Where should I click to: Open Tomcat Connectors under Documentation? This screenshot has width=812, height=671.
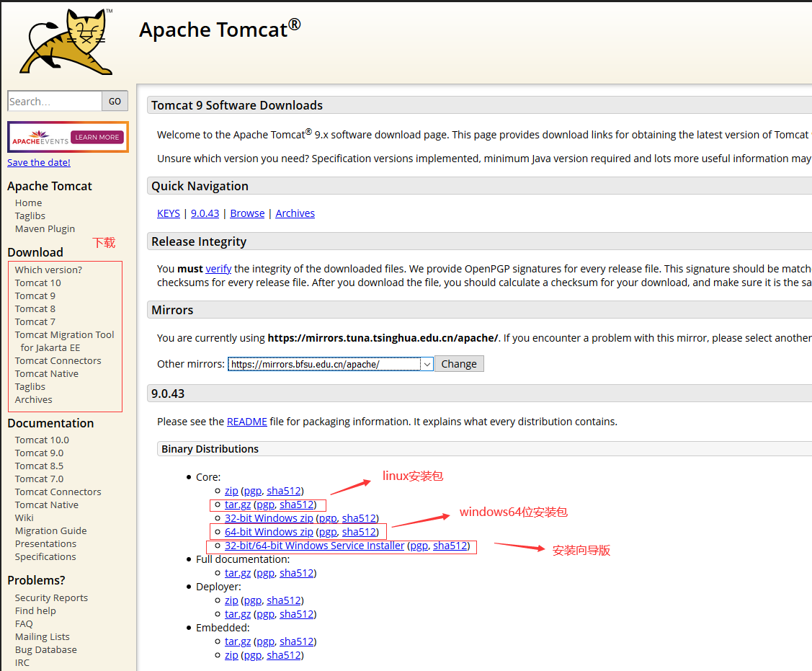tap(58, 492)
